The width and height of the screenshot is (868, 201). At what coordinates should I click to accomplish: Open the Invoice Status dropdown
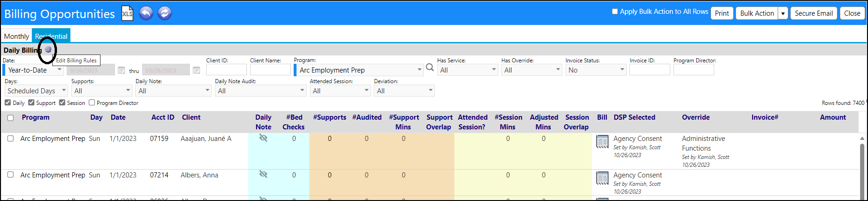point(596,70)
